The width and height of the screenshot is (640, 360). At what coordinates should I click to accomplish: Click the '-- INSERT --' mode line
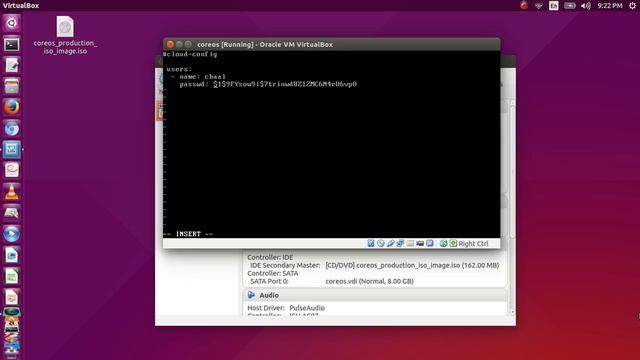(x=188, y=234)
